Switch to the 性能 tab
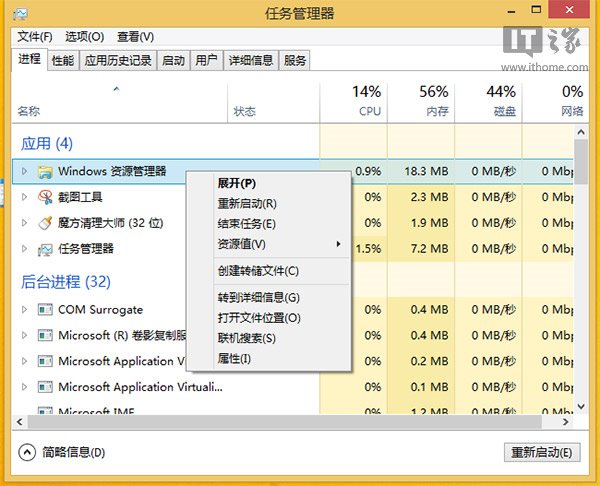Viewport: 600px width, 486px height. tap(63, 60)
